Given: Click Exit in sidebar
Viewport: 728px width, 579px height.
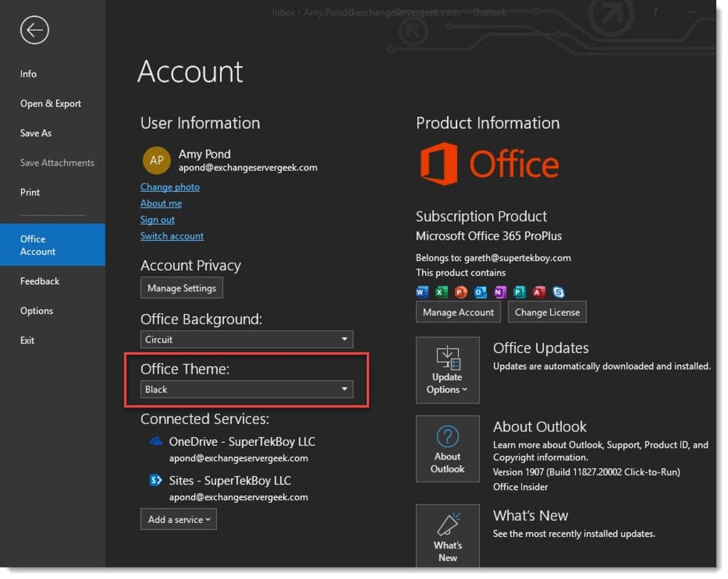Looking at the screenshot, I should tap(27, 340).
